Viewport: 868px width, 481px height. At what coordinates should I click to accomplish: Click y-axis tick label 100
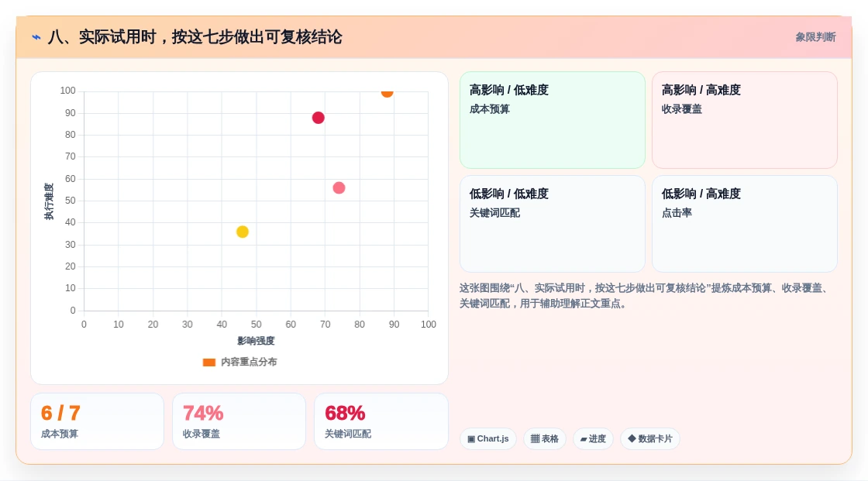(67, 91)
